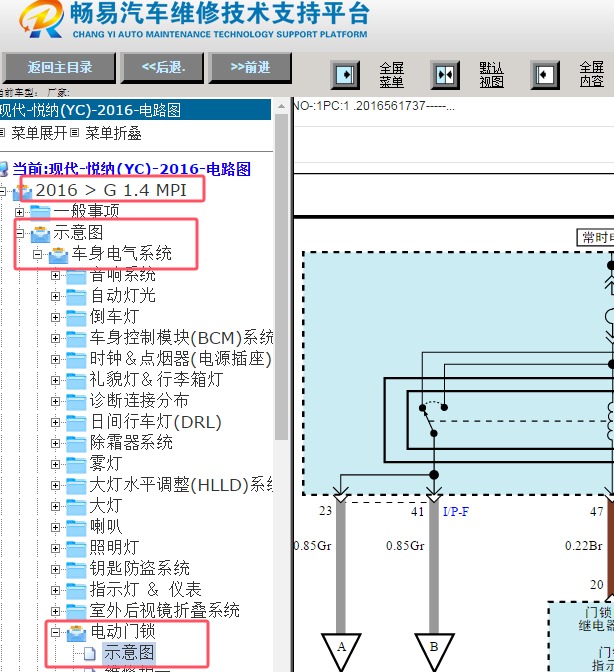Viewport: 614px width, 672px height.
Task: Click the 返回主目录 button
Action: [x=59, y=67]
